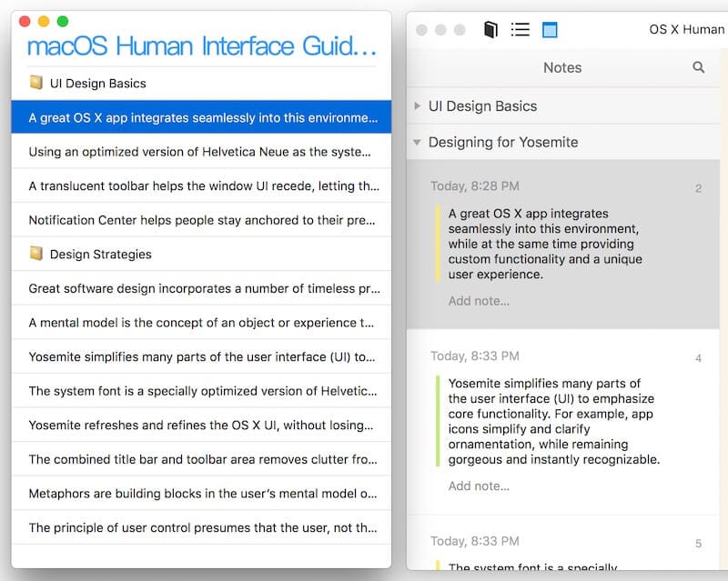Open highlighted passage 'A great OS X app integrates' in Notes

coord(545,244)
